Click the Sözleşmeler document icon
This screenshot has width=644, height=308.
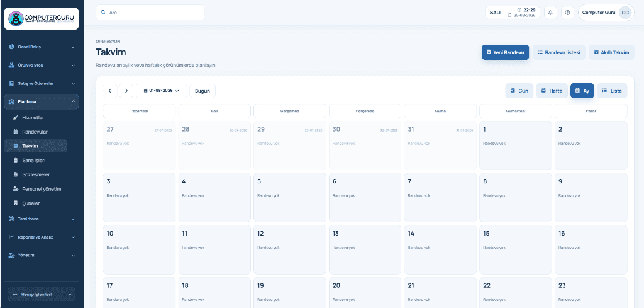click(x=16, y=174)
